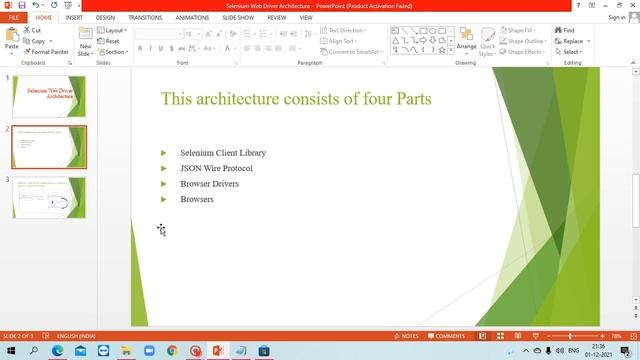Toggle the Comments pane
The image size is (640, 360).
(446, 336)
